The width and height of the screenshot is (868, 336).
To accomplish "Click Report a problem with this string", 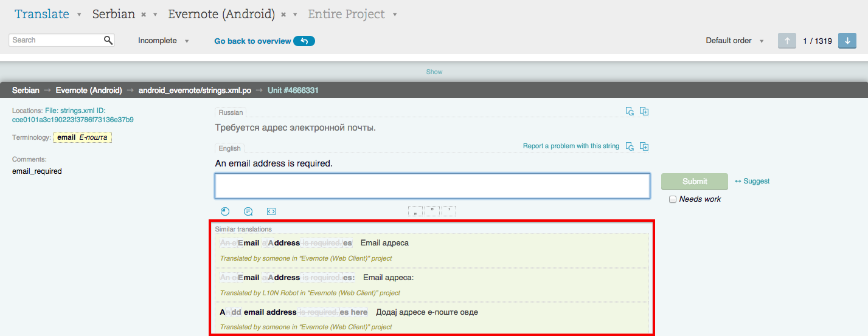I will click(x=571, y=146).
